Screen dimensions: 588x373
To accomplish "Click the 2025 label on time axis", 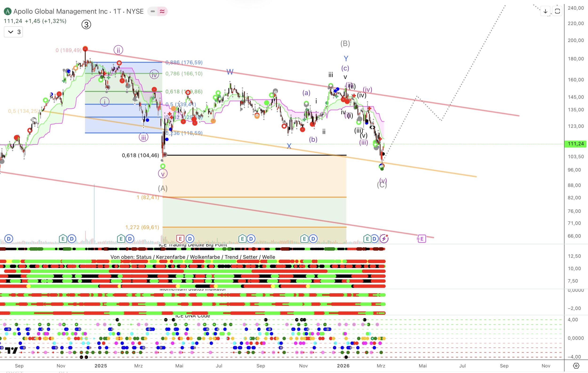I will (101, 366).
